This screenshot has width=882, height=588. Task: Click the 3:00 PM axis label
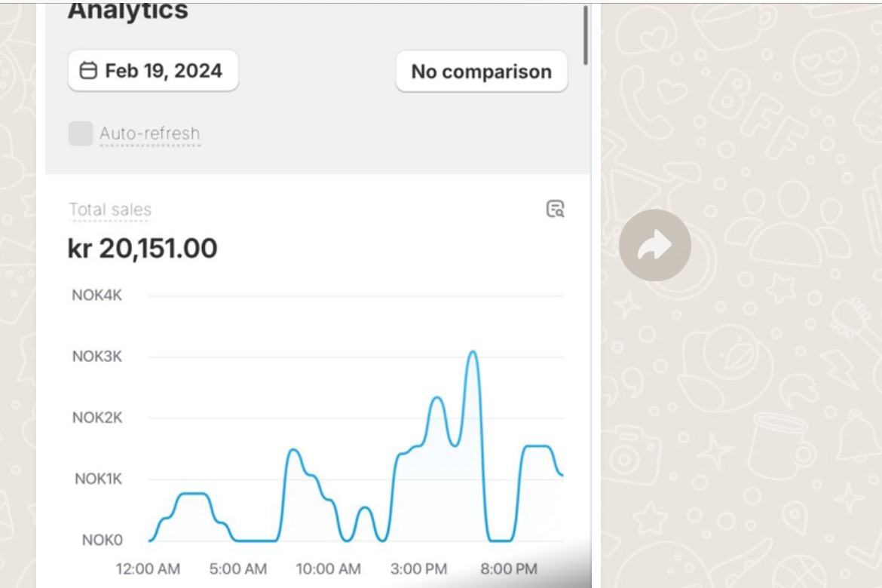418,569
